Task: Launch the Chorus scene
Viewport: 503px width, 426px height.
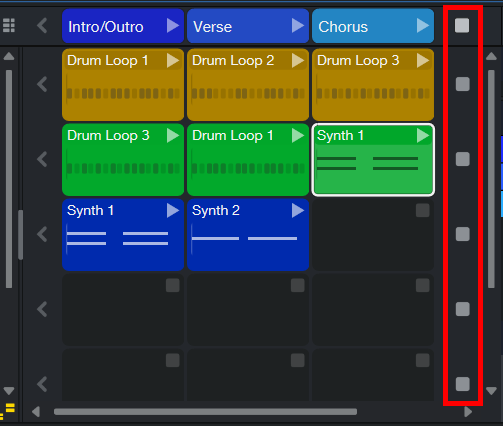Action: pos(423,26)
